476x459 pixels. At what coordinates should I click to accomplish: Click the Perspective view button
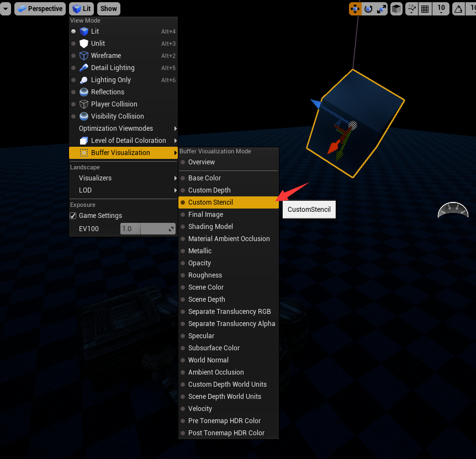[x=40, y=9]
